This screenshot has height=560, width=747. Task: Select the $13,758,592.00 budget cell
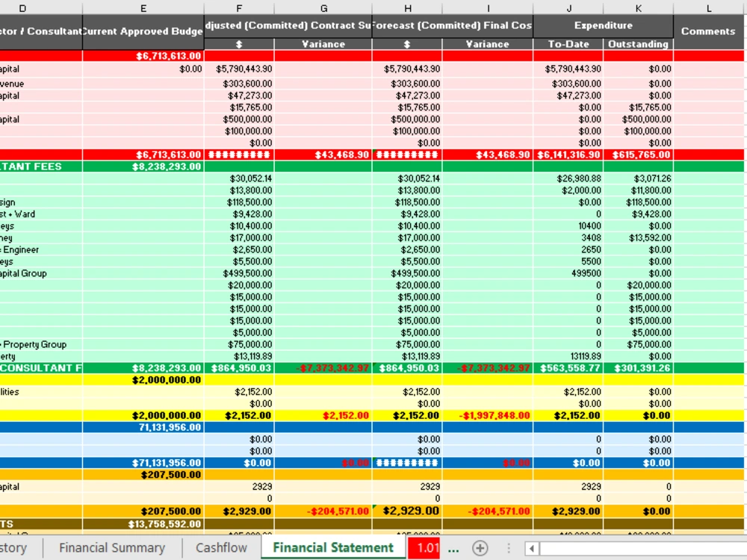point(143,524)
